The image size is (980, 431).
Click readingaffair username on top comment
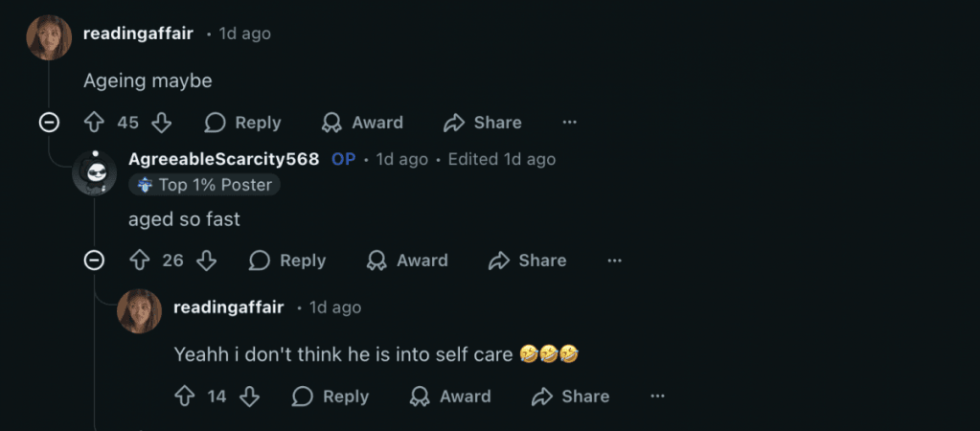pos(138,34)
